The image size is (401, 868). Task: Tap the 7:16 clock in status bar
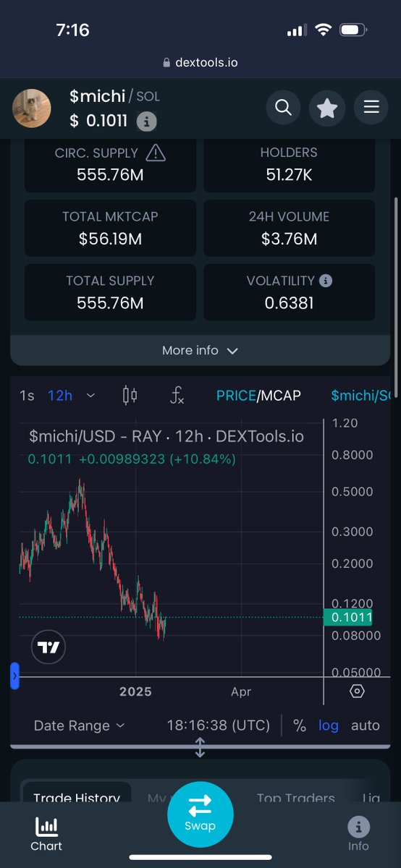tap(72, 30)
